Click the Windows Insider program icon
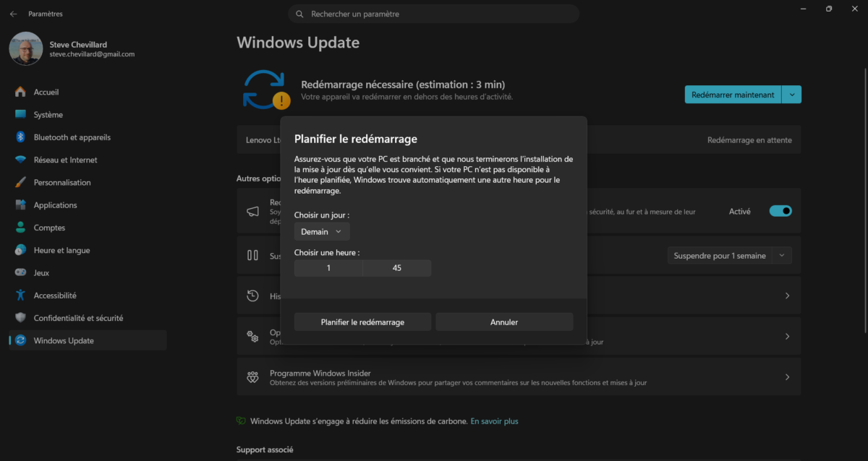This screenshot has height=461, width=868. point(252,377)
